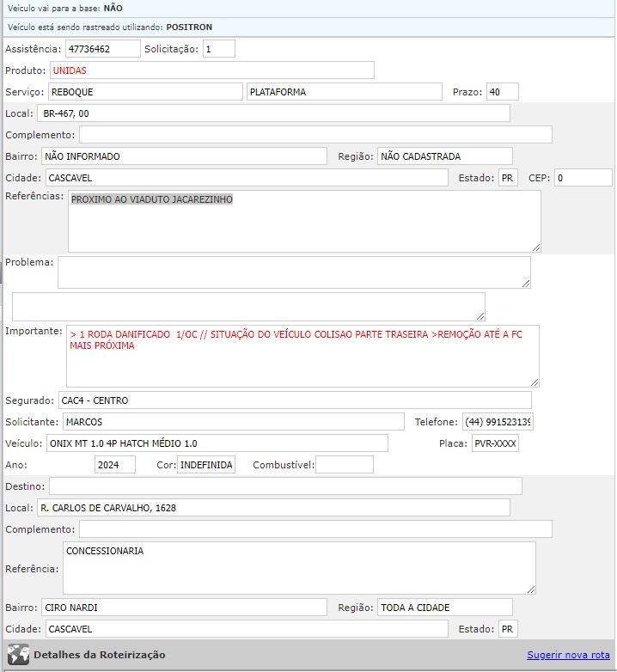Click the Solicitante field with MARCOS

click(232, 422)
